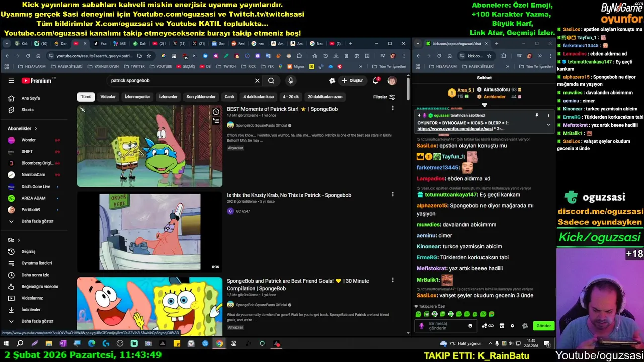This screenshot has width=644, height=362.
Task: Open the emoji picker in Kick chat input
Action: click(x=470, y=326)
